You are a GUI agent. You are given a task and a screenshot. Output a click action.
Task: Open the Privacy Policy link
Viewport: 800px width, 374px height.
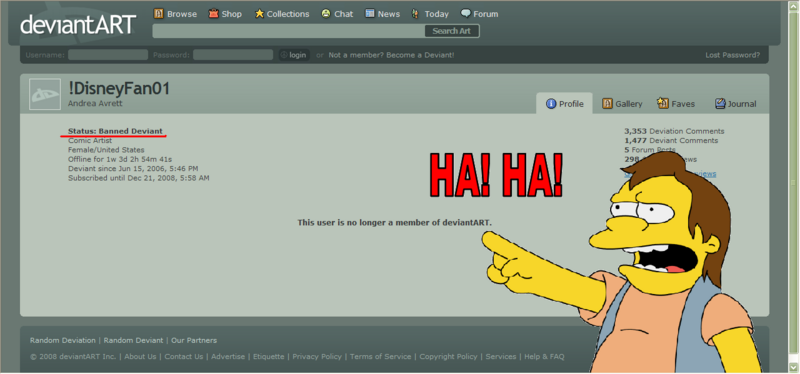point(317,357)
